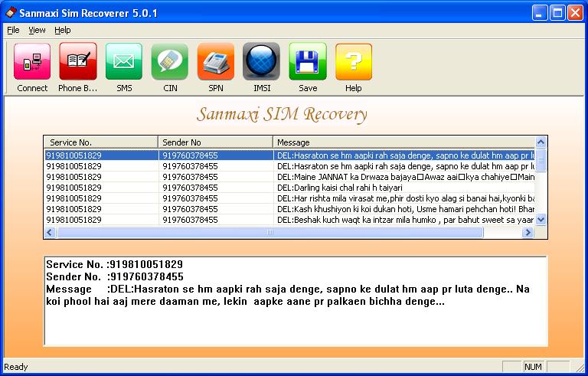Open the Help question mark icon
This screenshot has height=376, width=588.
(x=354, y=62)
